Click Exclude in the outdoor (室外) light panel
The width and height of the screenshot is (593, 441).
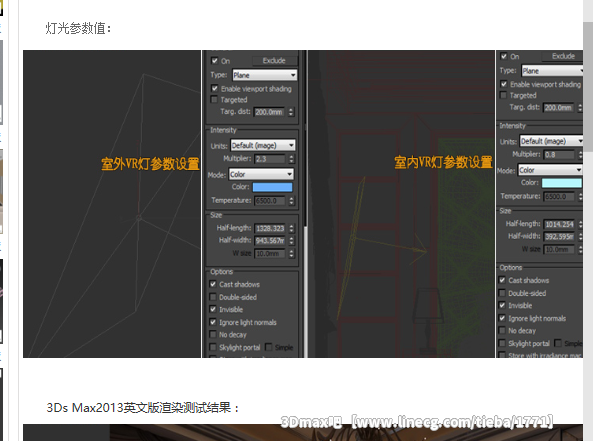[275, 61]
